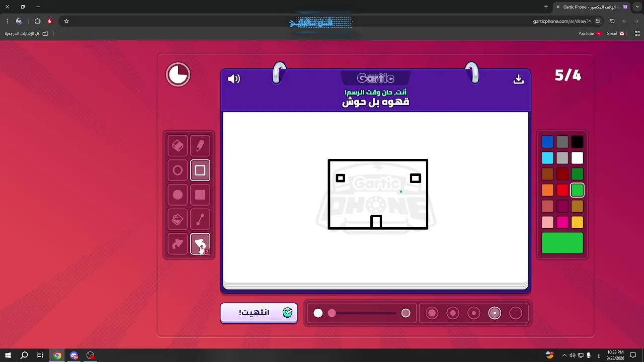
Task: Select the largest brush size
Action: 432,313
